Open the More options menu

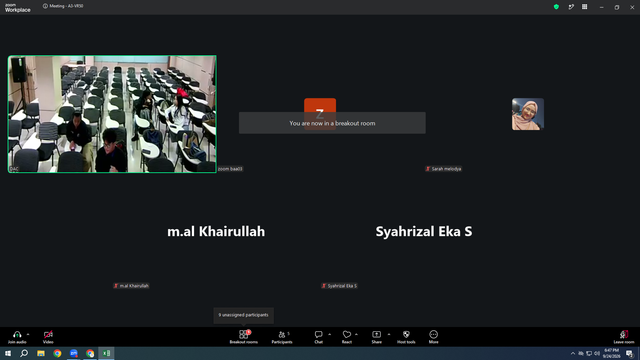(x=433, y=337)
